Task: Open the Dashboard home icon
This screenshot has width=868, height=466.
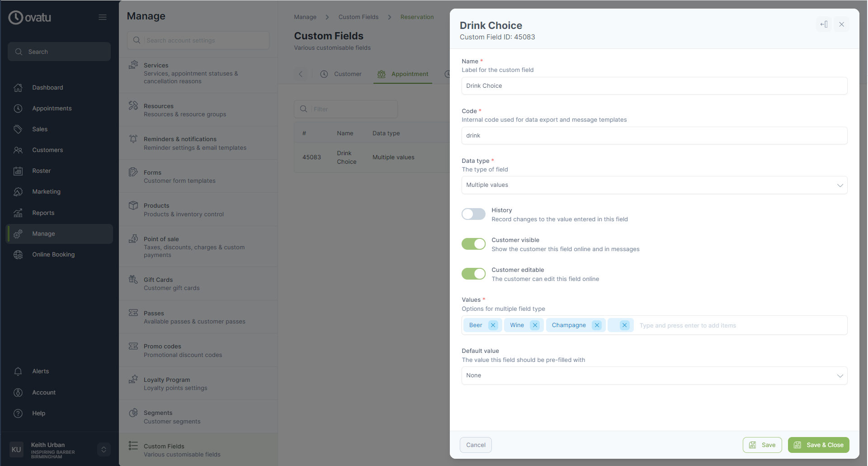Action: point(18,88)
